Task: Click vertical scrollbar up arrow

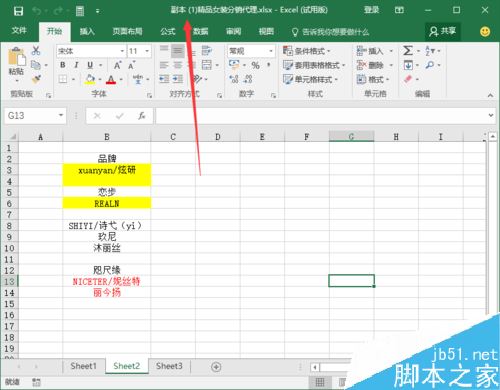Action: point(493,136)
